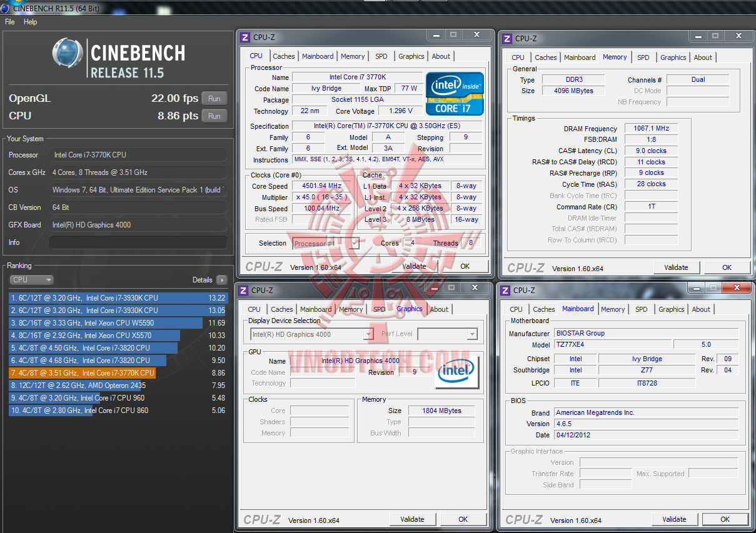Viewport: 756px width, 533px height.
Task: Click CPU-Z icon in Graphics window title
Action: pyautogui.click(x=243, y=291)
